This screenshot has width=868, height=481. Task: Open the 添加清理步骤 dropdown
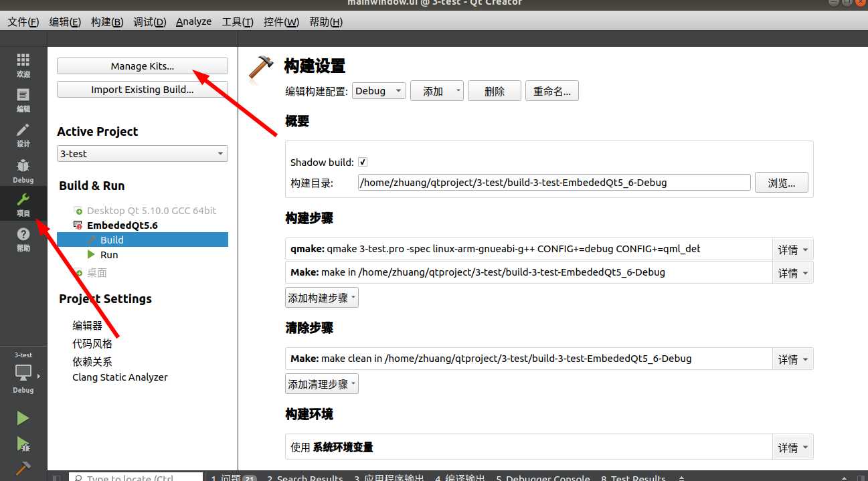[x=322, y=384]
